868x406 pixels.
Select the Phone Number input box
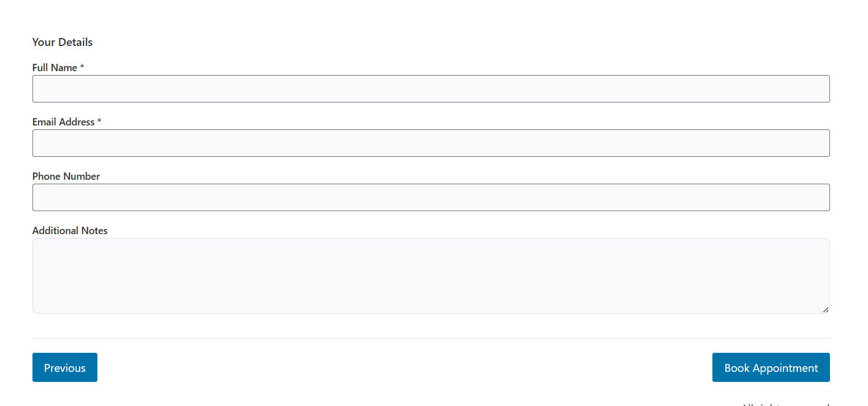tap(431, 197)
